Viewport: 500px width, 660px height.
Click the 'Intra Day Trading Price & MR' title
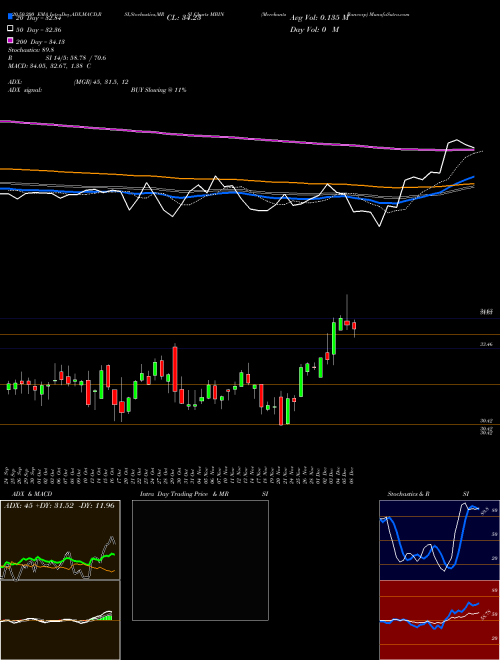click(x=184, y=494)
